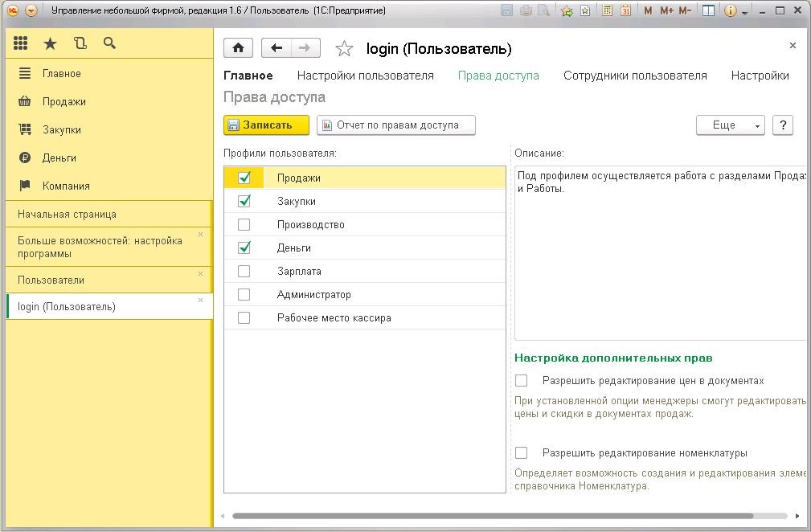The image size is (811, 532).
Task: Click the Записать save button
Action: 266,125
